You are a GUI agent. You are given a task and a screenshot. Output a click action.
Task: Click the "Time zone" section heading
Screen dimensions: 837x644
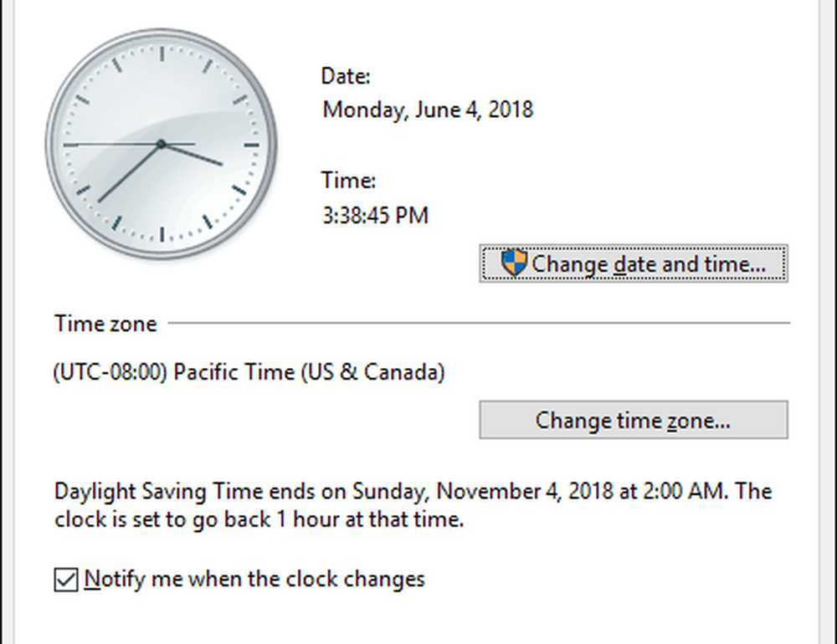(105, 324)
